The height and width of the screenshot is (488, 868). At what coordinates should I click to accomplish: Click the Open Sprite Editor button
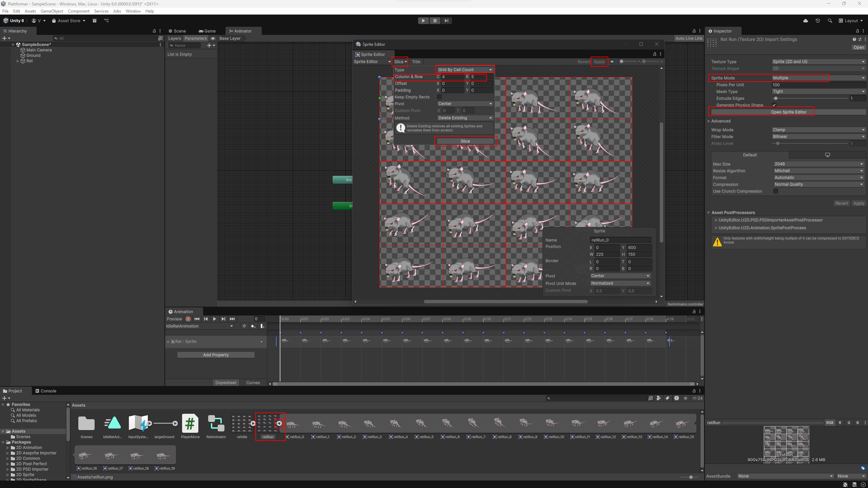(788, 112)
